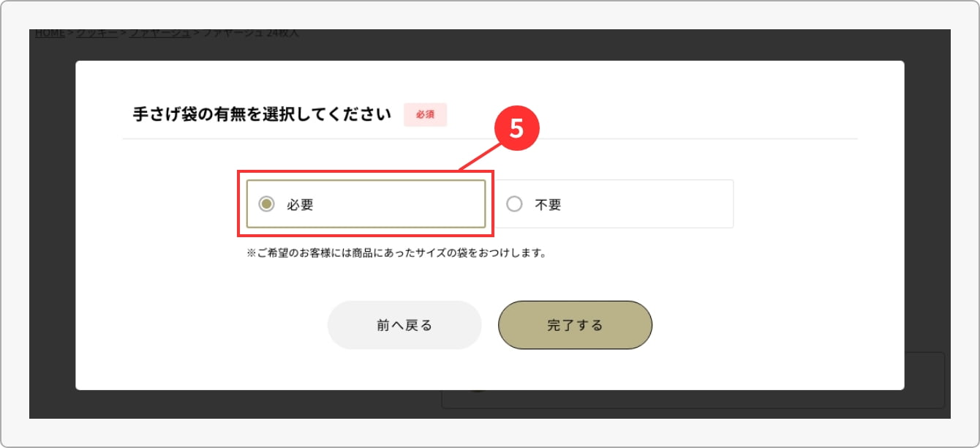Screen dimensions: 980x448
Task: Click the red number 5 badge
Action: coord(517,129)
